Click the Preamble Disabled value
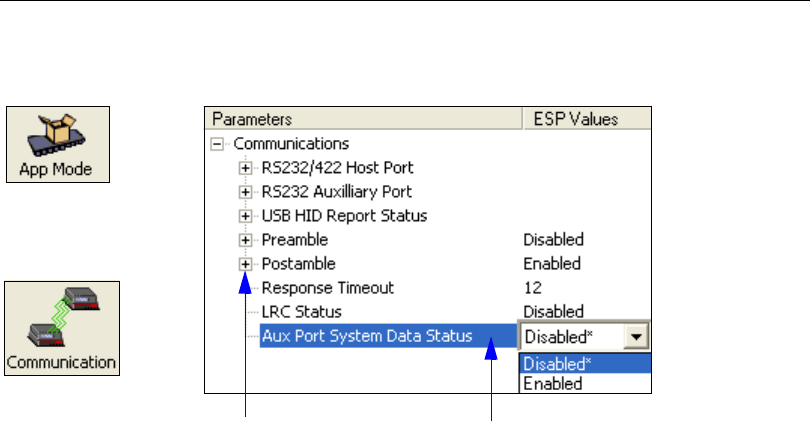The width and height of the screenshot is (810, 422). click(553, 240)
